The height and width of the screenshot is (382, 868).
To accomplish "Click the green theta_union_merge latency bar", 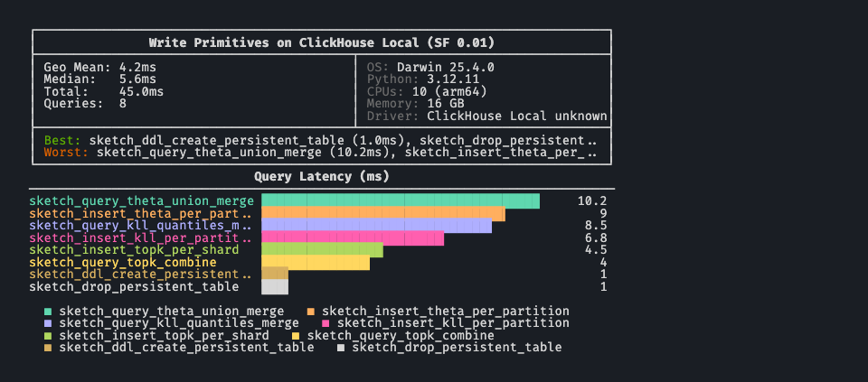I will coord(401,201).
